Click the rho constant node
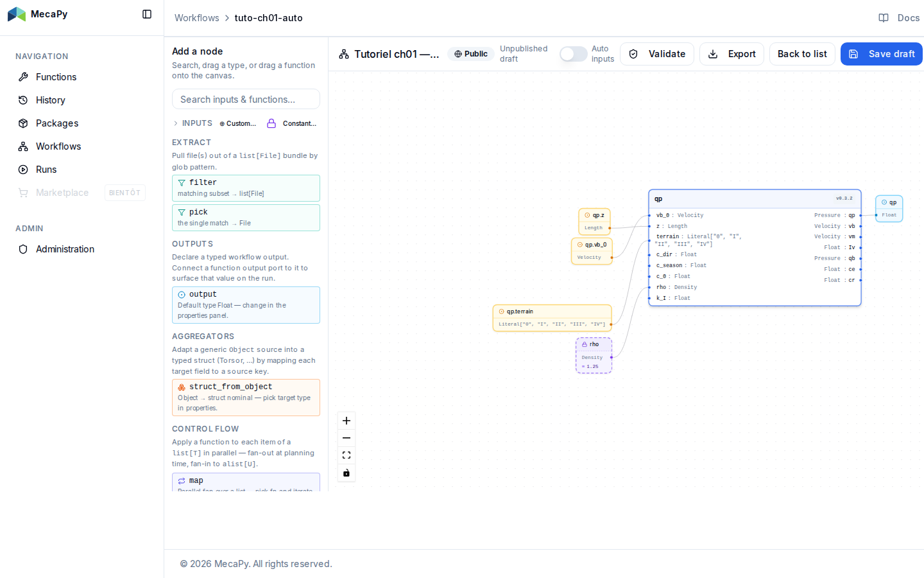924x578 pixels. point(594,356)
